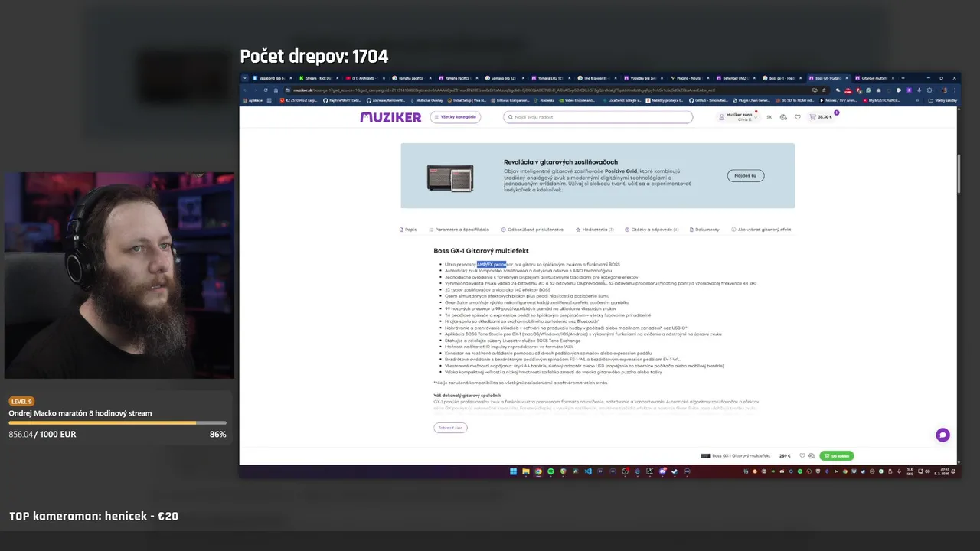This screenshot has height=551, width=980.
Task: Open the purple chat bubble
Action: [x=942, y=435]
